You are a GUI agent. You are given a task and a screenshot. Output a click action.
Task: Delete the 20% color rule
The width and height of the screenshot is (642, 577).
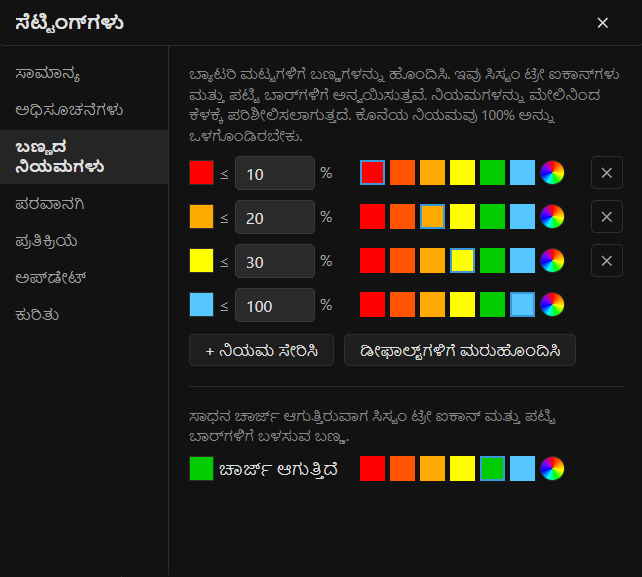click(607, 217)
